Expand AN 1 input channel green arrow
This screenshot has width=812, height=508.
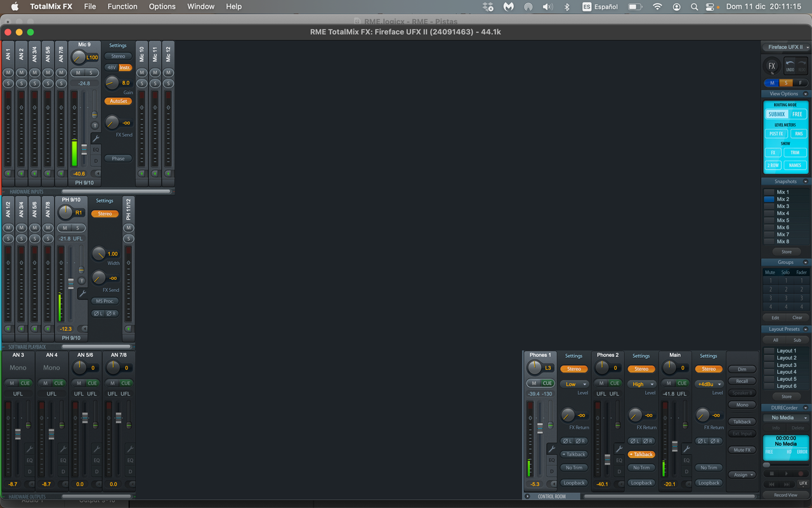8,173
